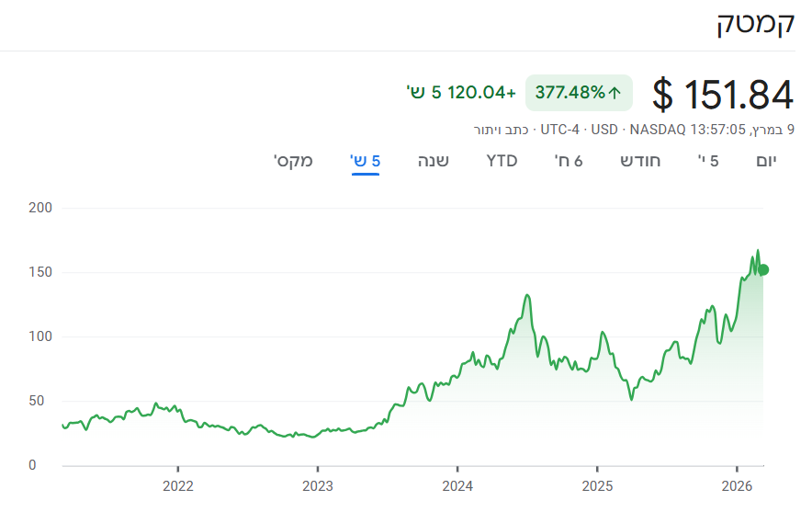The width and height of the screenshot is (812, 512).
Task: Click the $151.84 price value
Action: (x=723, y=94)
